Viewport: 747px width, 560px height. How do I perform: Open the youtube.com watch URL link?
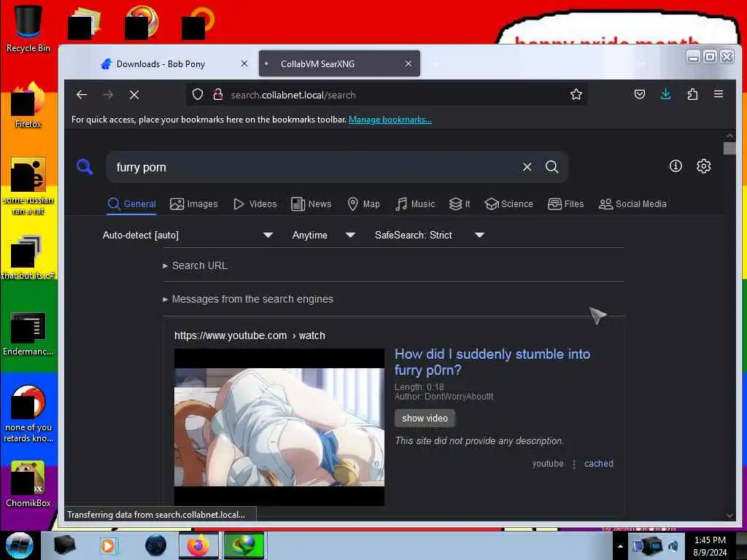pyautogui.click(x=249, y=335)
